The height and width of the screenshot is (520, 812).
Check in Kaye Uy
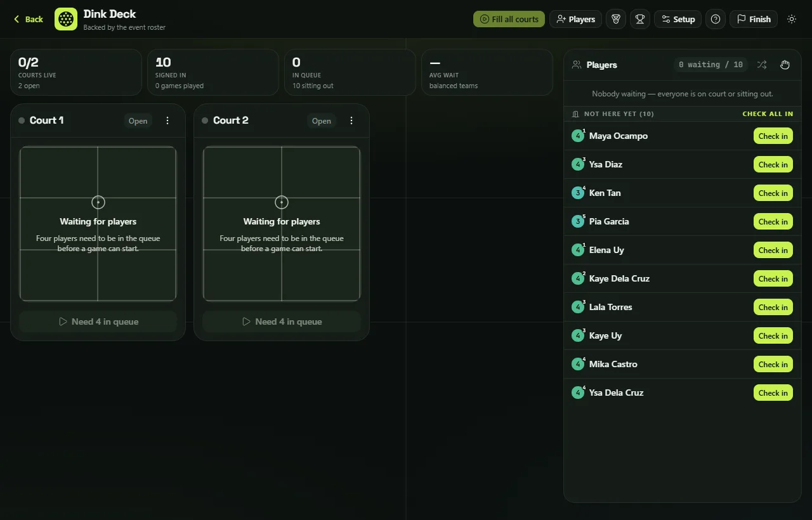(x=773, y=335)
